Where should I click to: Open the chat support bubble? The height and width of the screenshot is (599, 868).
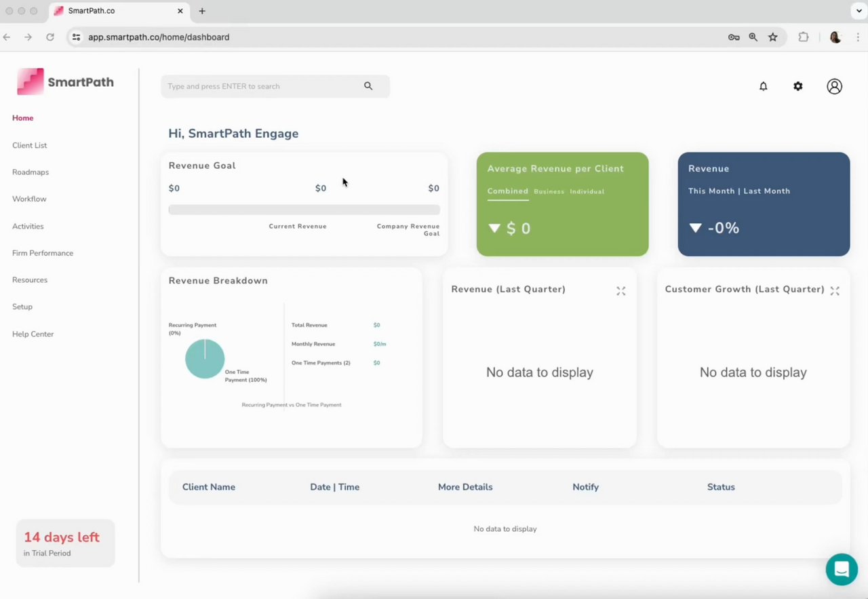point(842,569)
